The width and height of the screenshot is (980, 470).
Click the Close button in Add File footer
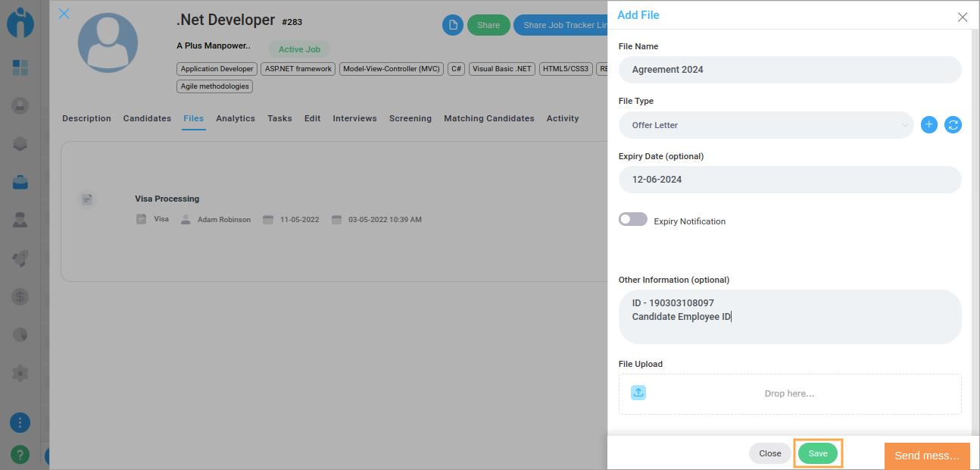[769, 453]
